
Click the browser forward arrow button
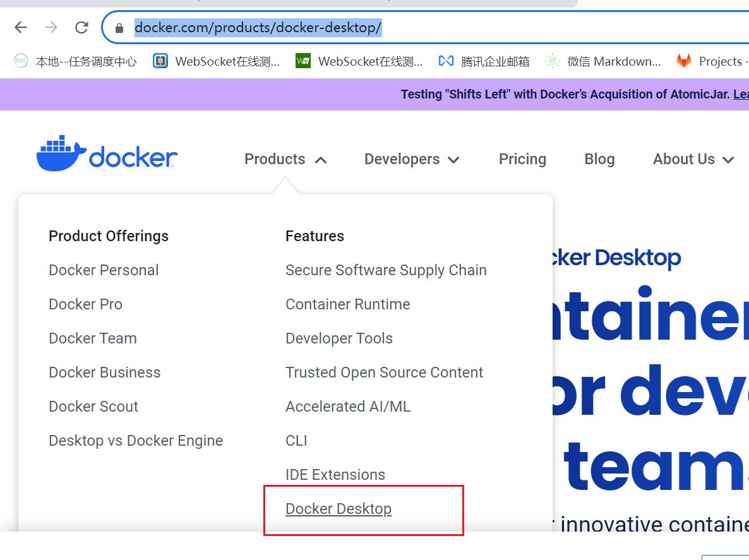coord(51,27)
